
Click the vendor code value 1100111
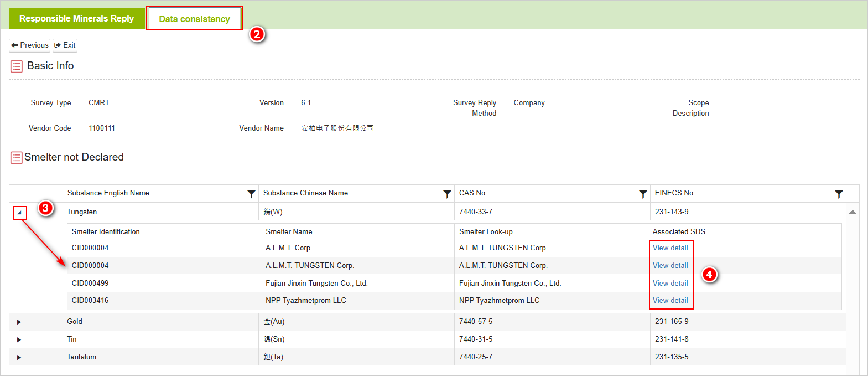coord(102,128)
